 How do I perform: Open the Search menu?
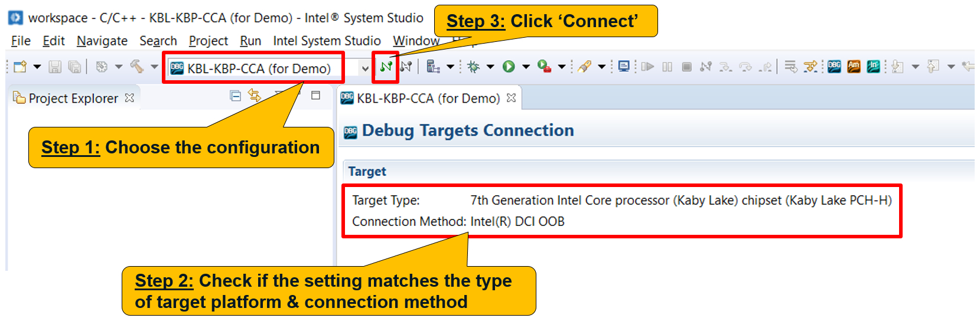click(x=158, y=41)
